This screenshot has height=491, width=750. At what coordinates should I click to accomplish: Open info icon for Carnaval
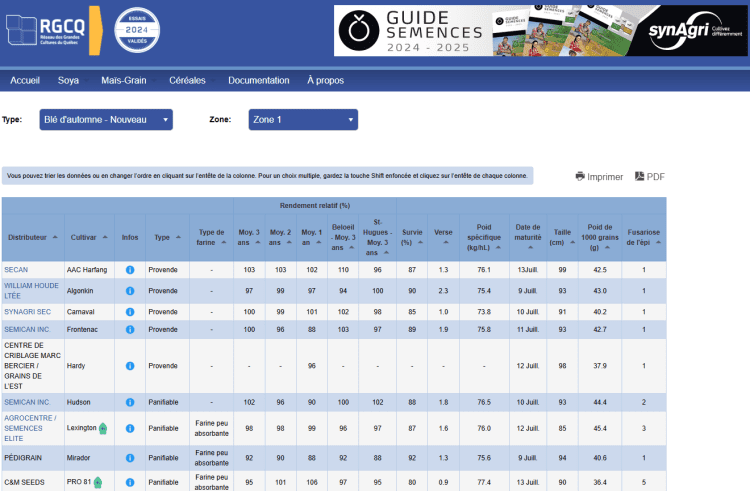tap(130, 312)
